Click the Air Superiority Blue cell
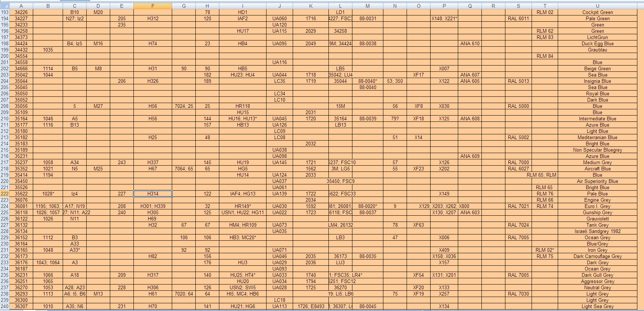 [x=597, y=181]
